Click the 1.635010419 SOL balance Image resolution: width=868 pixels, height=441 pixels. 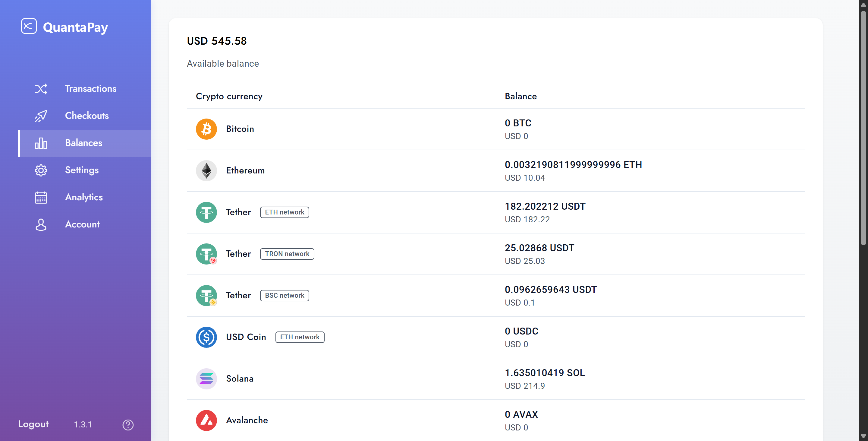545,373
